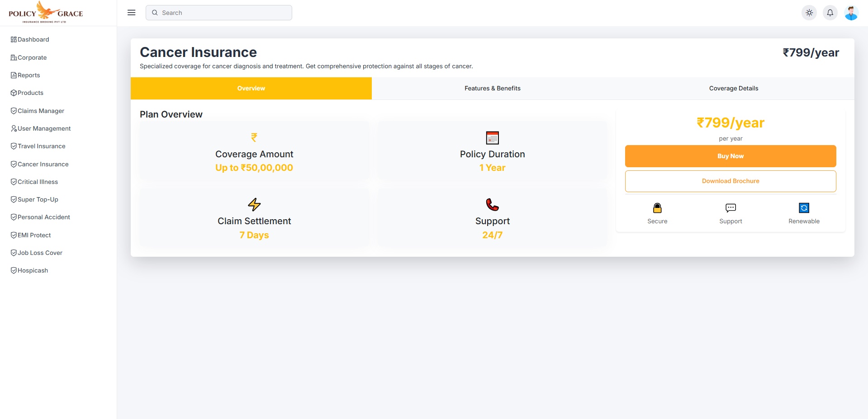Click the Policy Grace logo
Screen dimensions: 868x419
pyautogui.click(x=46, y=13)
